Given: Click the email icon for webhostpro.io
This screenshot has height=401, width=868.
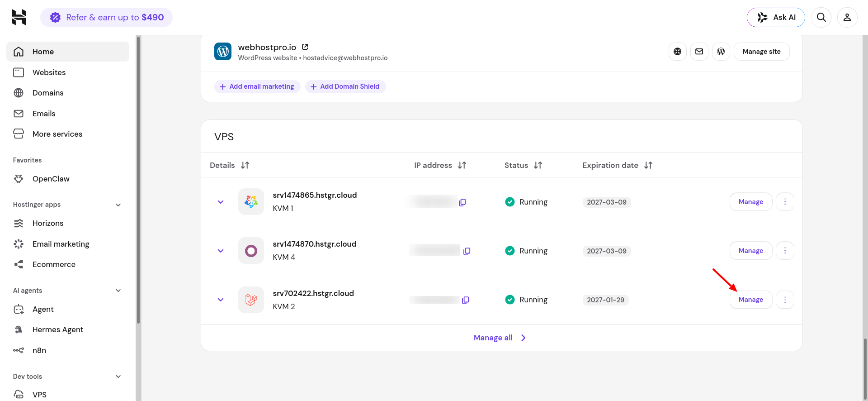Looking at the screenshot, I should point(699,52).
